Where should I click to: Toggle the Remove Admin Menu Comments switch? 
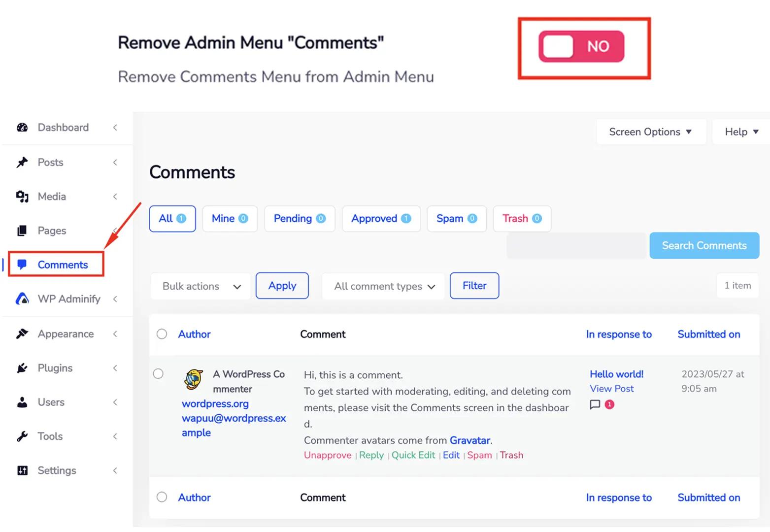pyautogui.click(x=581, y=46)
